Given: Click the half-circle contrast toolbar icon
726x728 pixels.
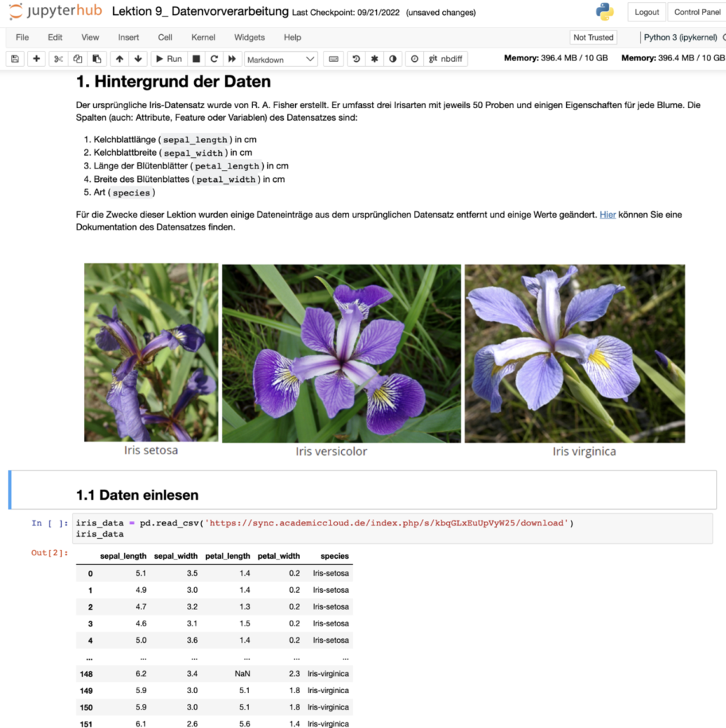Looking at the screenshot, I should pos(393,59).
